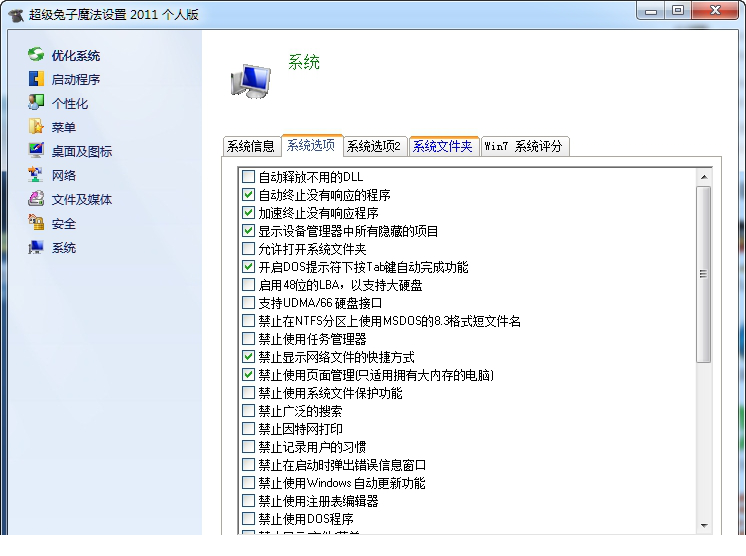Check 禁止使用DOS程序 option
Viewport: 746px width, 556px height.
pyautogui.click(x=248, y=518)
